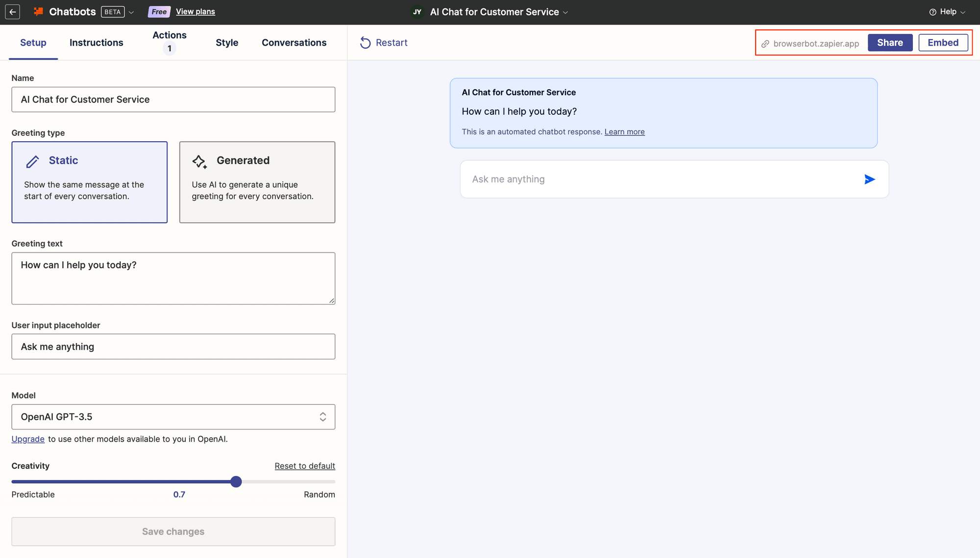Click the Chatbots flame/logo icon

(x=38, y=11)
